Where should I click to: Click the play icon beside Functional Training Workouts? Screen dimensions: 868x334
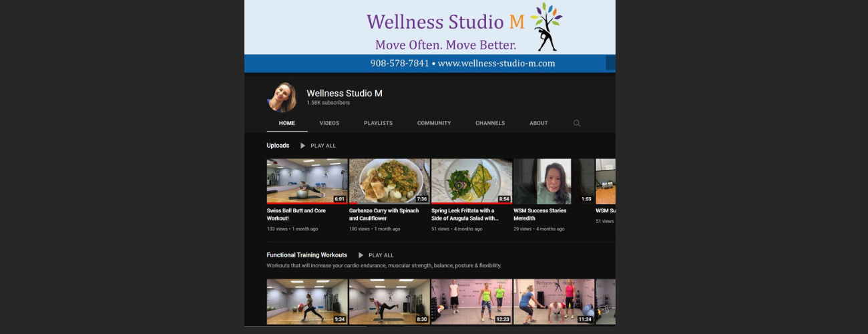point(361,255)
